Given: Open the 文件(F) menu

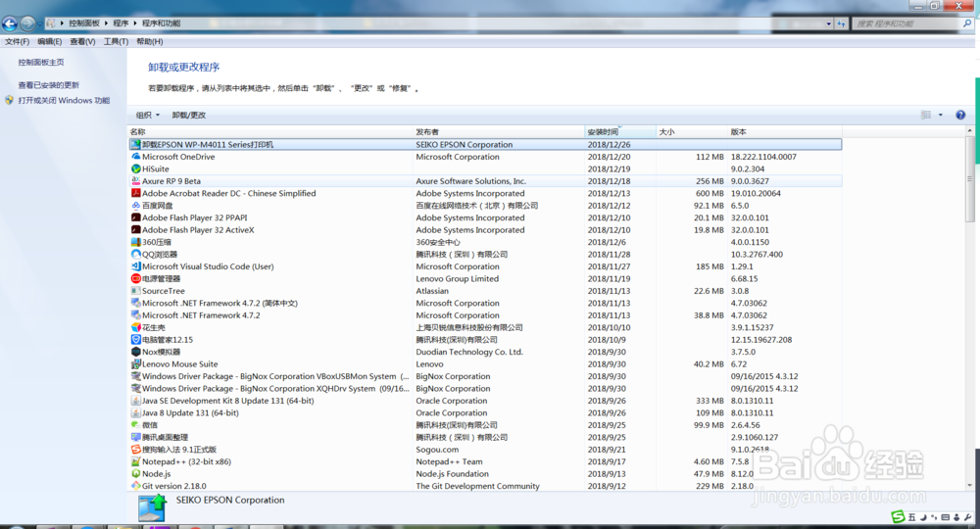Looking at the screenshot, I should 17,42.
